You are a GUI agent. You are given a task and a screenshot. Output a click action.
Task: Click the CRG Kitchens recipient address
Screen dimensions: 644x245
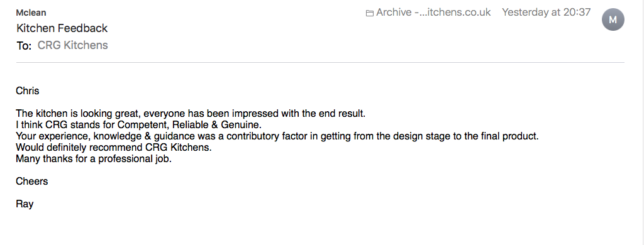pyautogui.click(x=73, y=45)
